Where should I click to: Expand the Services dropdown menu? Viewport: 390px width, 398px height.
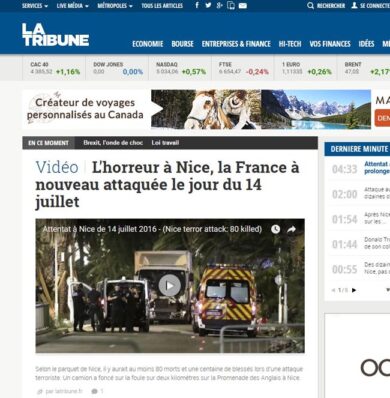pos(35,6)
